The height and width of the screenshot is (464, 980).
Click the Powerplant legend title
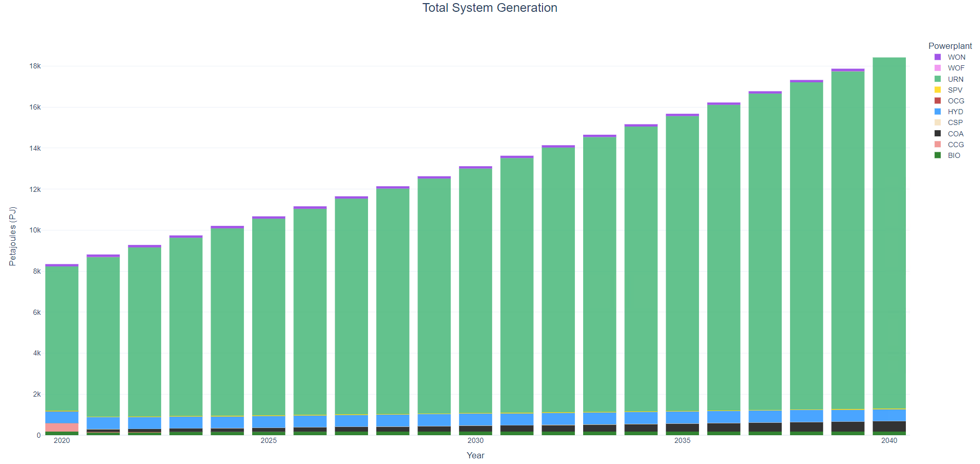pos(950,46)
